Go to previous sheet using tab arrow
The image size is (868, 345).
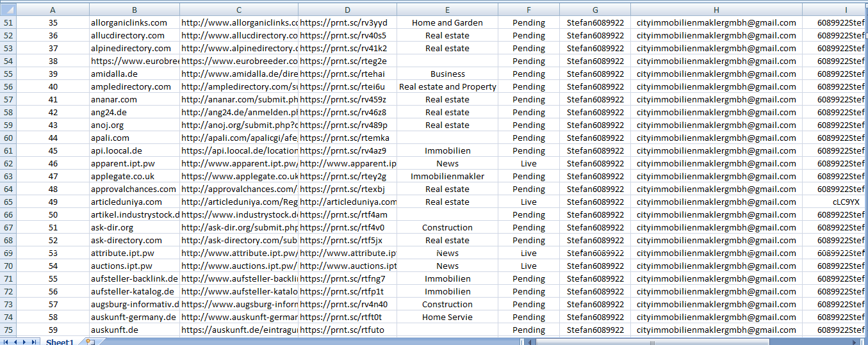[x=15, y=342]
